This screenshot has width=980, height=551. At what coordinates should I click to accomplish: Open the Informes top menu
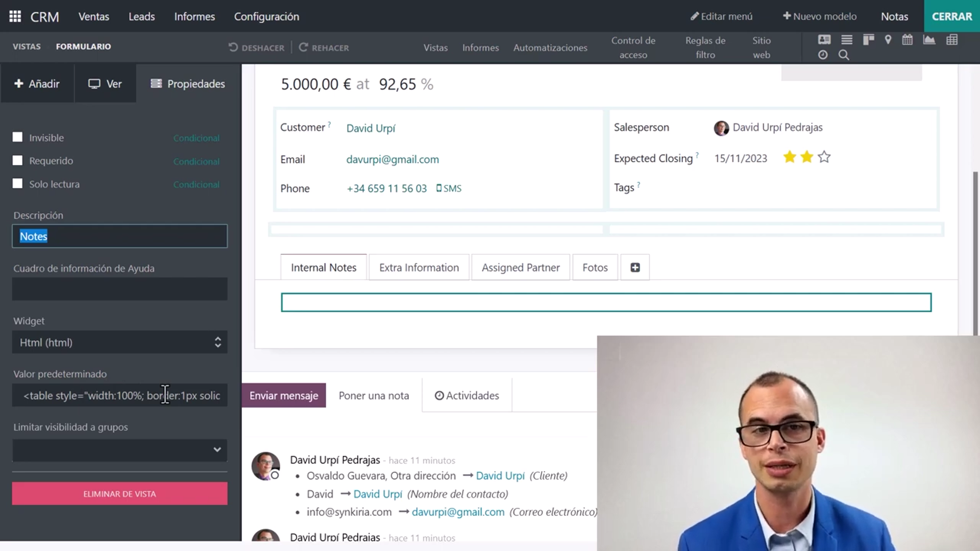point(194,16)
